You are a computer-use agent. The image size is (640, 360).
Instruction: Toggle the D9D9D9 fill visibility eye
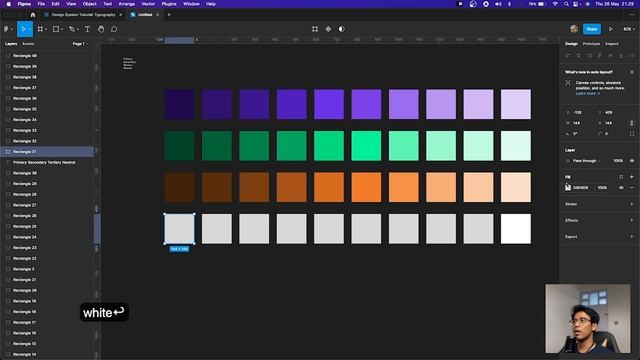coord(621,188)
